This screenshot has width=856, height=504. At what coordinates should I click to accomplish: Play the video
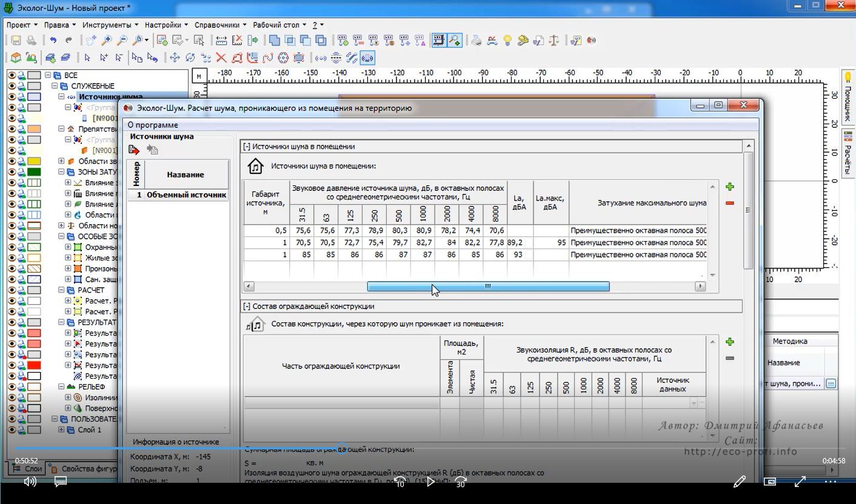[430, 482]
